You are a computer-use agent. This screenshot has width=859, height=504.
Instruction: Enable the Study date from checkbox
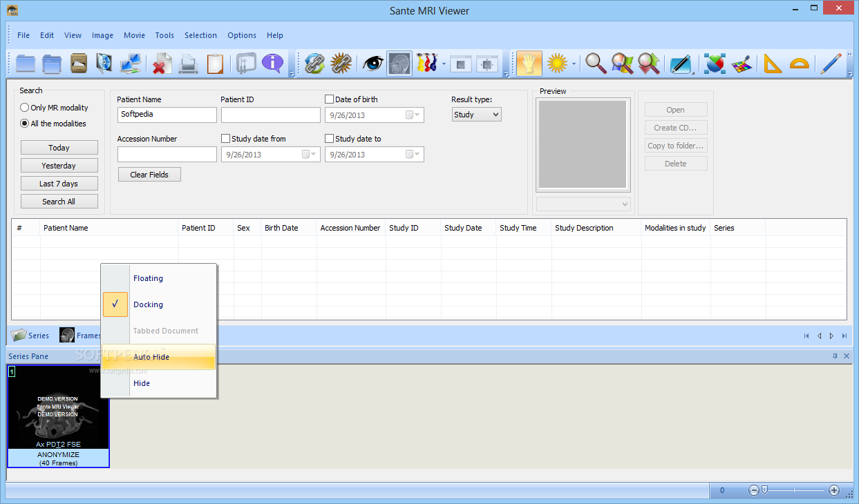[x=225, y=139]
